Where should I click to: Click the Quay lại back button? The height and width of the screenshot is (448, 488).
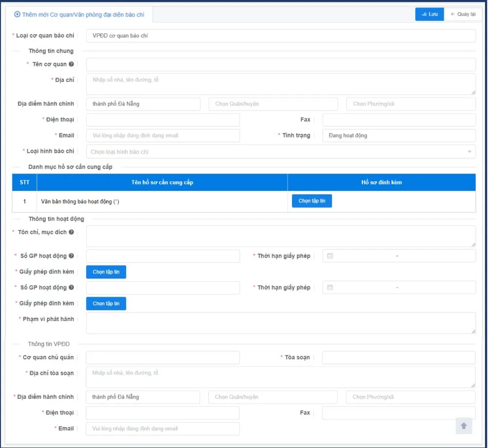pyautogui.click(x=463, y=14)
